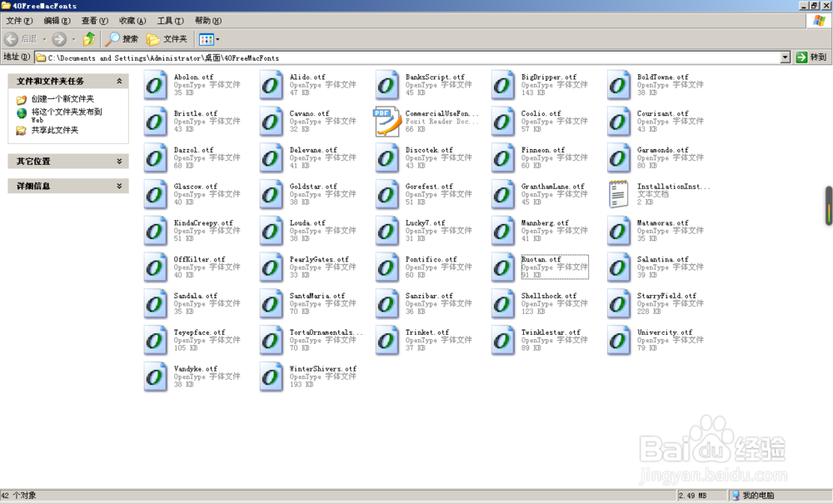Select the InstallationInst text document icon
The image size is (833, 504).
pos(618,194)
